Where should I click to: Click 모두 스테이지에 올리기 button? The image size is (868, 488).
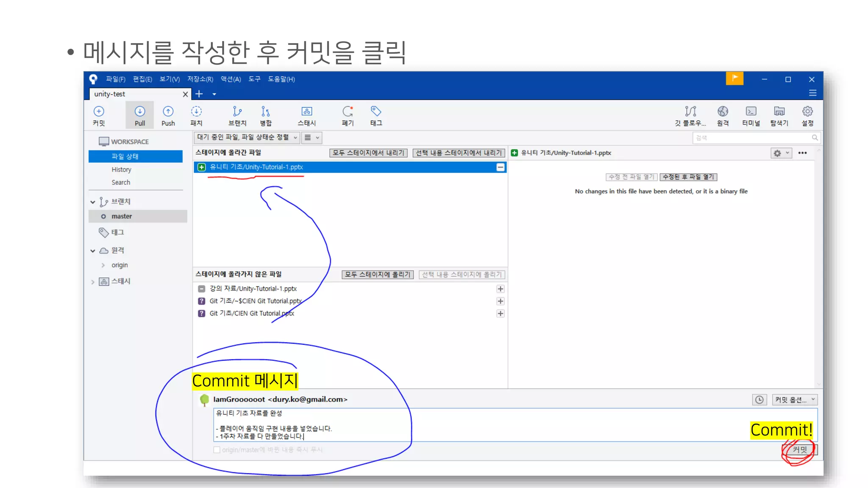[378, 274]
